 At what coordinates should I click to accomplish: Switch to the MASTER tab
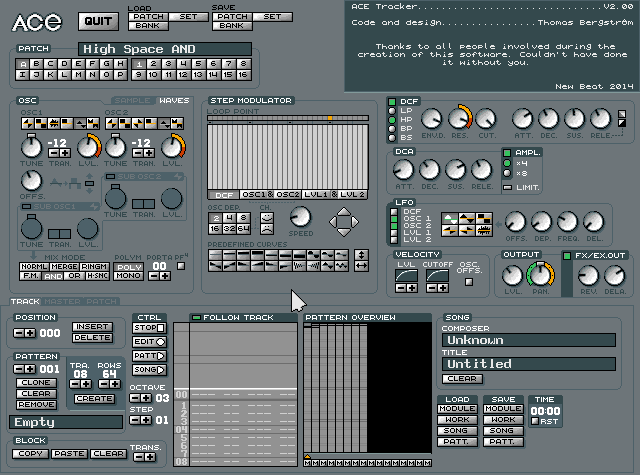tap(62, 302)
